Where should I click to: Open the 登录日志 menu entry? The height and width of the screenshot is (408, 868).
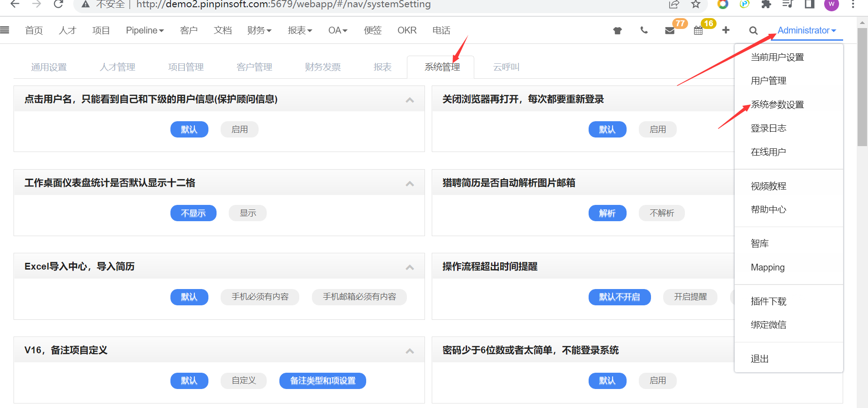(x=768, y=128)
